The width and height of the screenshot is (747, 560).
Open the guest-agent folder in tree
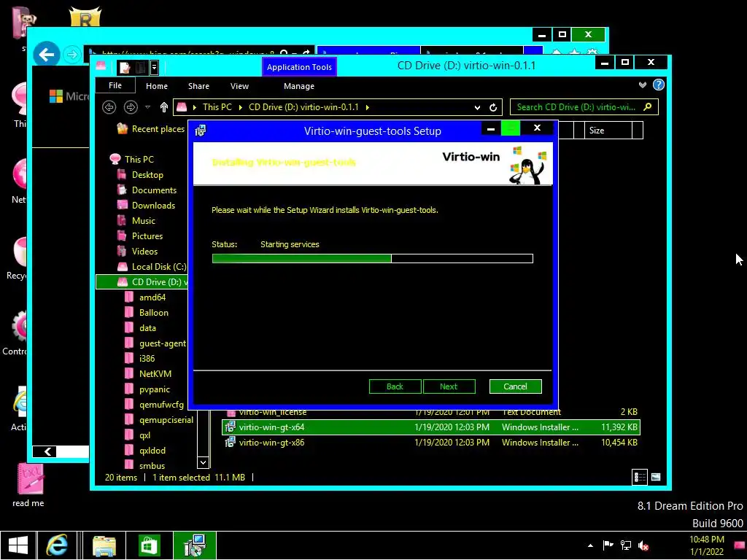tap(156, 343)
